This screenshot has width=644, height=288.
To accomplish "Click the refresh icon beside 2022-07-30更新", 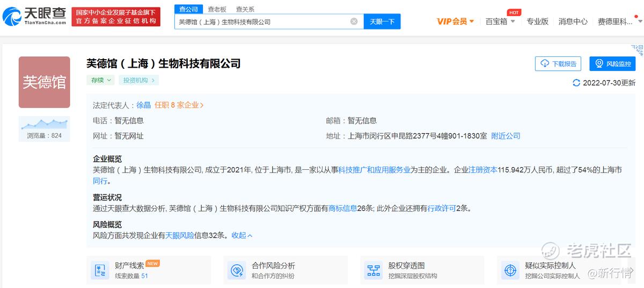I will [576, 83].
